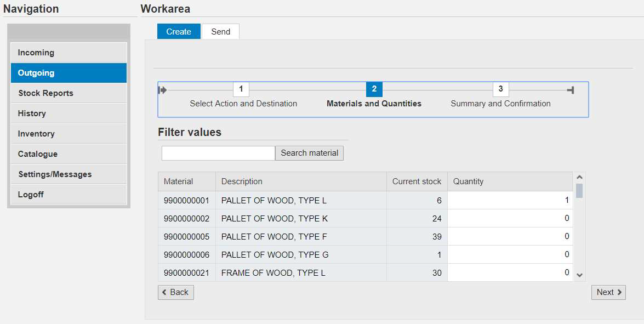Click the Next button
644x324 pixels.
(609, 292)
